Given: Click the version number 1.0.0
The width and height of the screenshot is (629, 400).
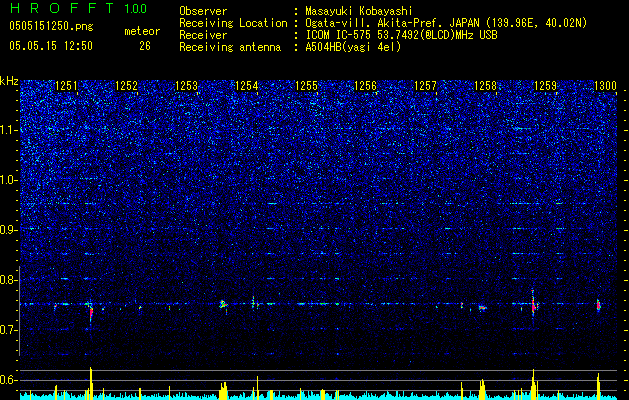Looking at the screenshot, I should [x=135, y=9].
